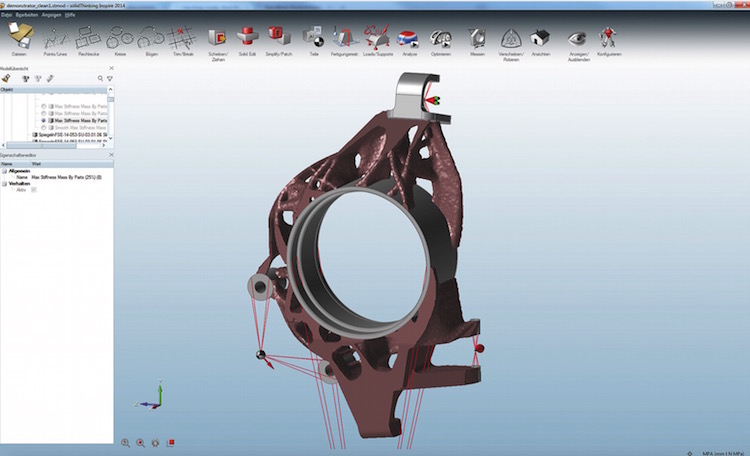Image resolution: width=750 pixels, height=456 pixels.
Task: Open the filter dropdown in Modellübersicht panel
Action: pyautogui.click(x=108, y=78)
